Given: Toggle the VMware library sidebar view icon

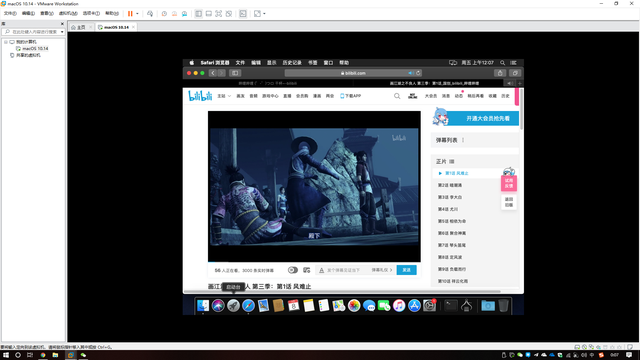Looking at the screenshot, I should (x=198, y=13).
